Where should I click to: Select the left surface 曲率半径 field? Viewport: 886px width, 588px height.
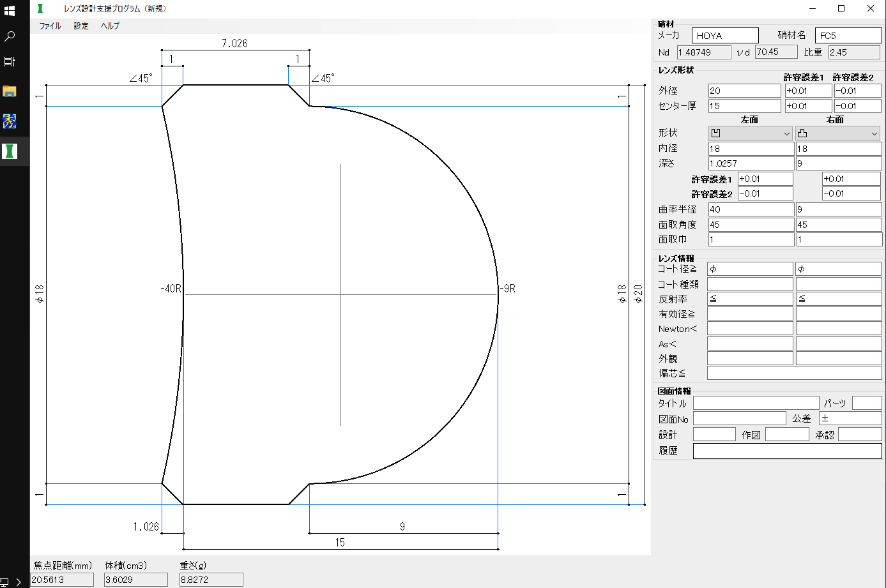pyautogui.click(x=751, y=209)
